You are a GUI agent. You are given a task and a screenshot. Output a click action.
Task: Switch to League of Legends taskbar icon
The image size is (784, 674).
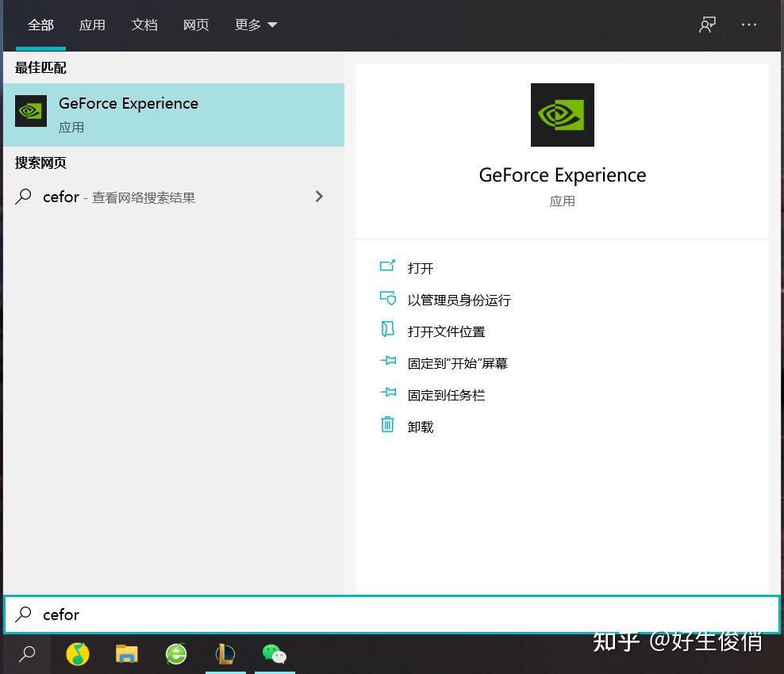(225, 654)
